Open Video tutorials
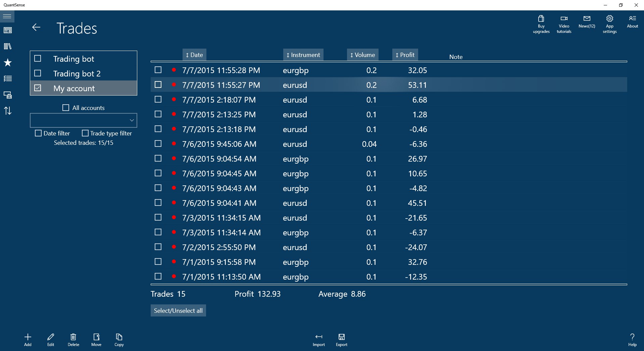 click(x=564, y=23)
